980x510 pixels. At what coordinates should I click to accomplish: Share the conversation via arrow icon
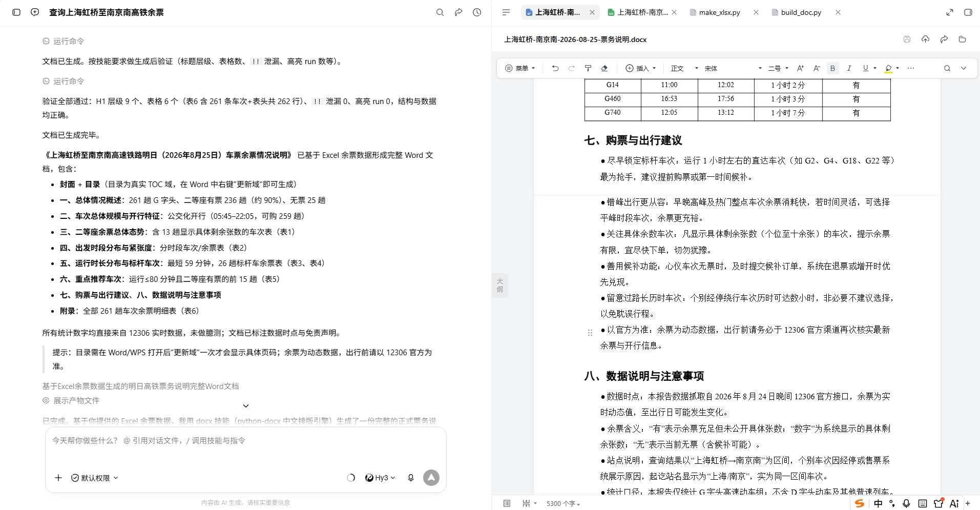coord(458,12)
